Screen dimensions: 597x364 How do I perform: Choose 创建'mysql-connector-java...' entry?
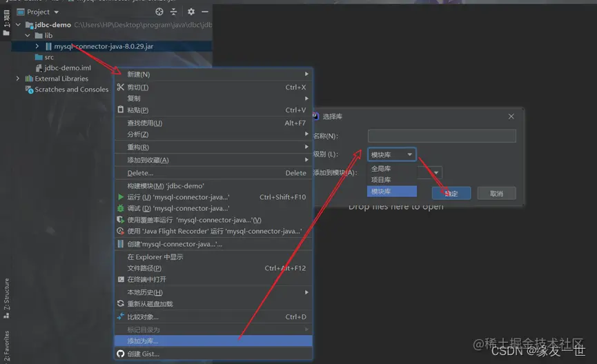click(213, 244)
